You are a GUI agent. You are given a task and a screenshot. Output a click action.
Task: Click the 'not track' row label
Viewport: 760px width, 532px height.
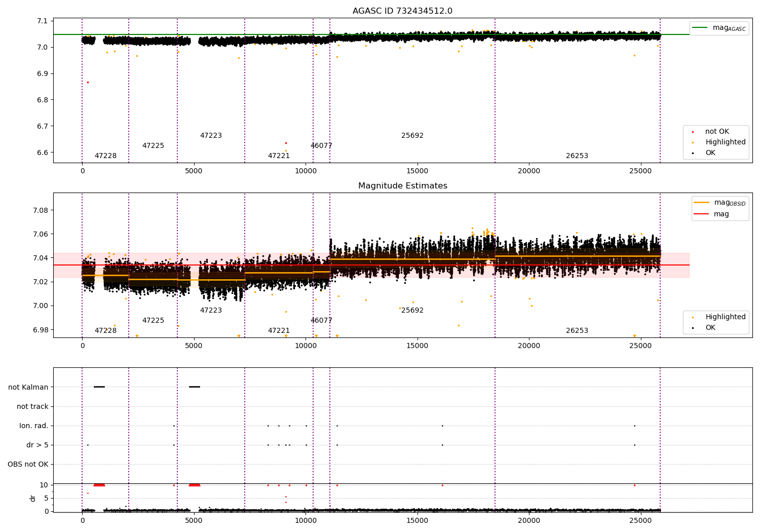tap(32, 406)
